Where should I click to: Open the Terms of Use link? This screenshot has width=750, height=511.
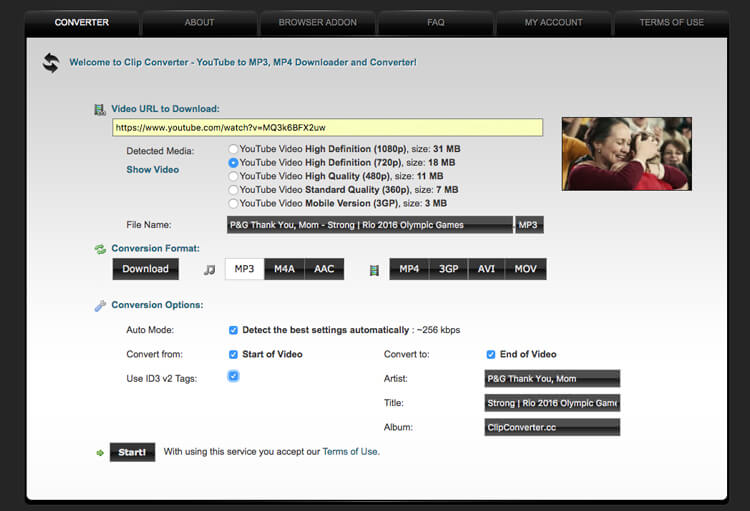pos(350,452)
